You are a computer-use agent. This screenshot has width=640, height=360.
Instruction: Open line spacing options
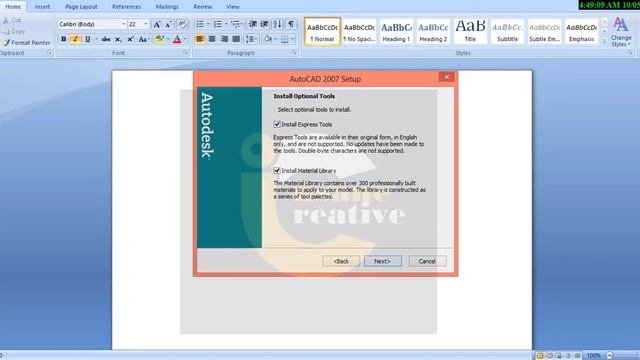point(250,39)
